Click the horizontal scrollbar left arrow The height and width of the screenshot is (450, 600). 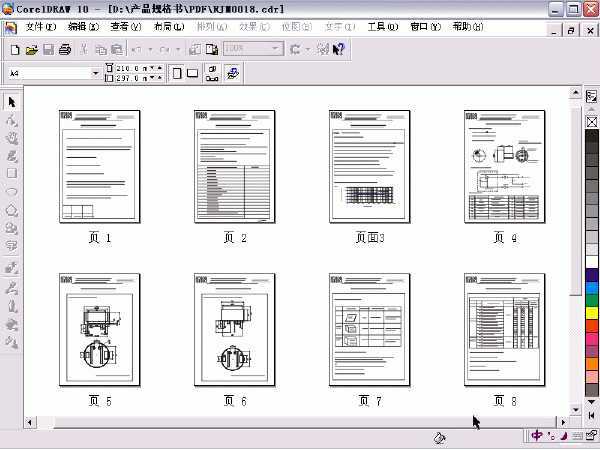(x=30, y=422)
